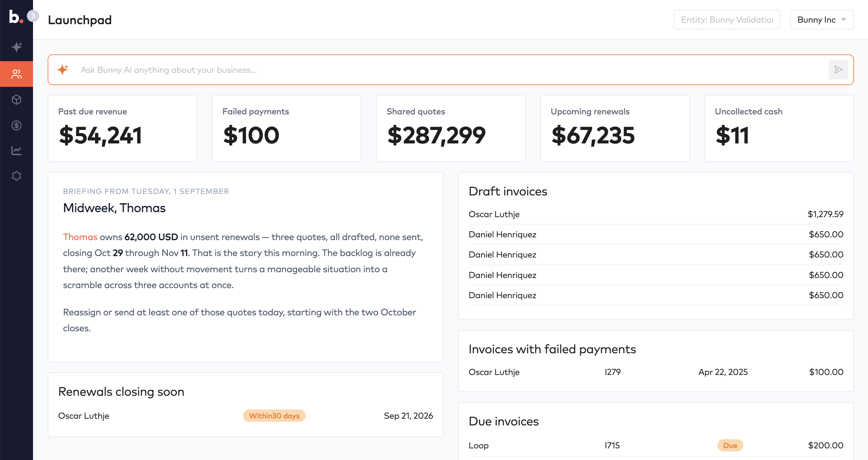Open the product cube icon in the sidebar
This screenshot has height=460, width=868.
click(17, 100)
